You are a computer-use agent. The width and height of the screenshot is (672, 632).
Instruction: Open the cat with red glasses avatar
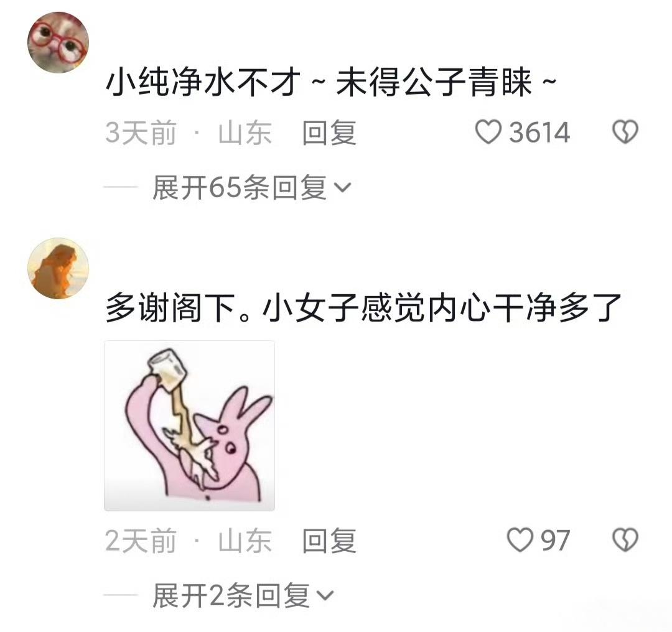pos(58,42)
